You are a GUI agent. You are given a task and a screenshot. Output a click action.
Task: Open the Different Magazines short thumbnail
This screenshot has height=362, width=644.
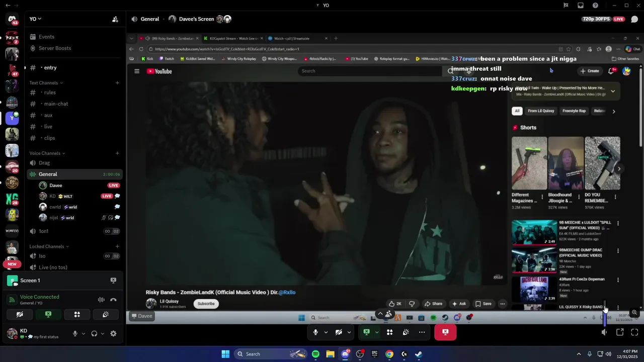pyautogui.click(x=529, y=163)
